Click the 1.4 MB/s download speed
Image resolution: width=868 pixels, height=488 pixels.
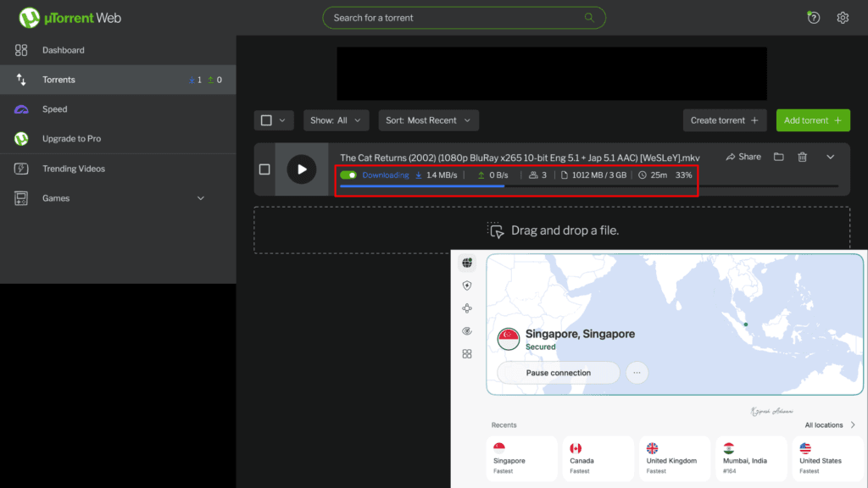pyautogui.click(x=437, y=175)
